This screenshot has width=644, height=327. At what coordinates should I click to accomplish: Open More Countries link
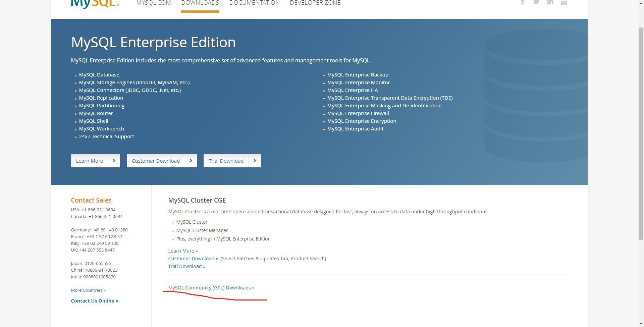click(88, 290)
